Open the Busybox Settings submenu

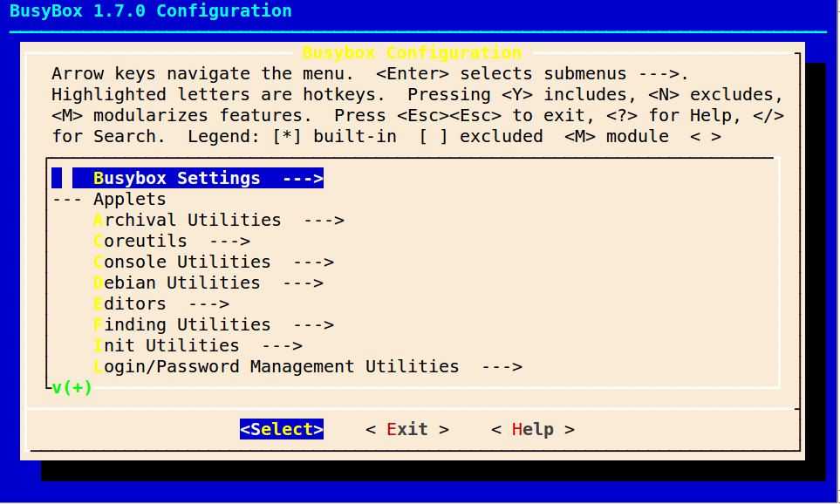coord(198,179)
